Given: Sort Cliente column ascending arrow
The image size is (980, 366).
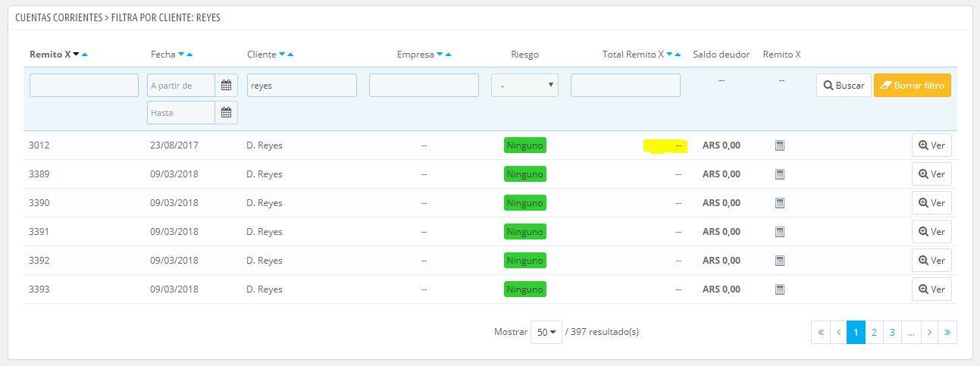Looking at the screenshot, I should click(x=290, y=55).
